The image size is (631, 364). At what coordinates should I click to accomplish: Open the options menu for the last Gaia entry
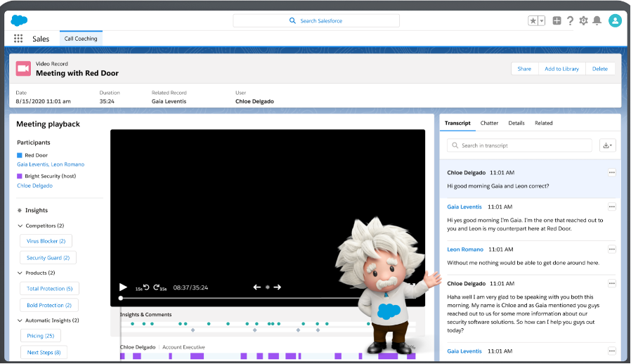(x=612, y=351)
